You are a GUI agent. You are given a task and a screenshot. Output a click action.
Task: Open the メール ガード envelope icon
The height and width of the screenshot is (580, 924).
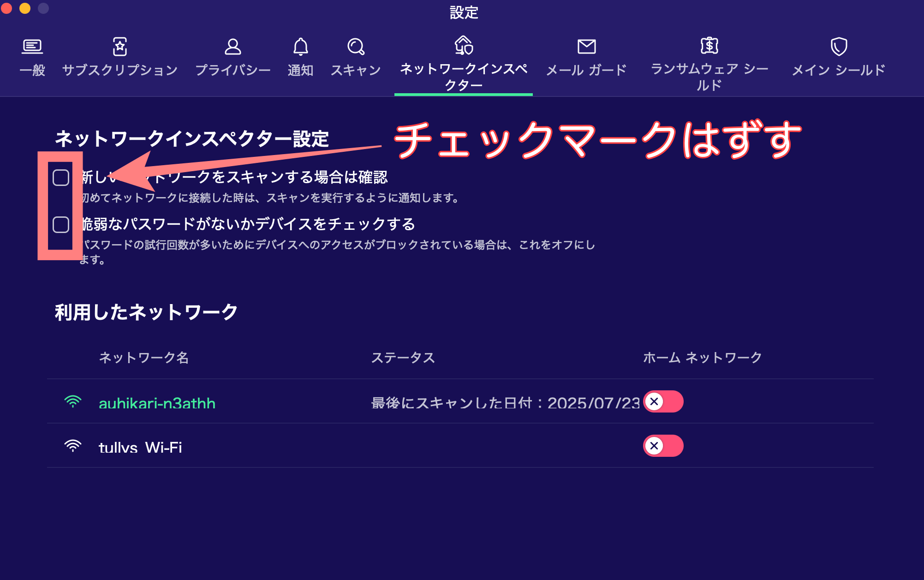pyautogui.click(x=587, y=46)
